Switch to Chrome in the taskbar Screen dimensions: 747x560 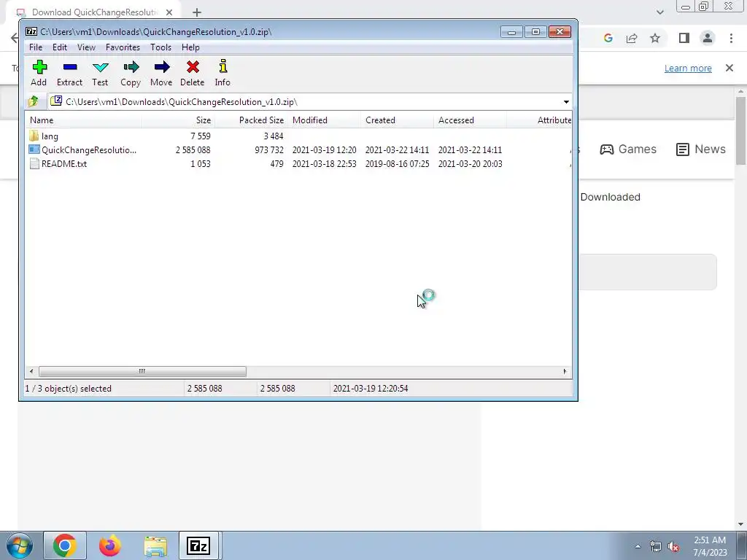(x=65, y=545)
